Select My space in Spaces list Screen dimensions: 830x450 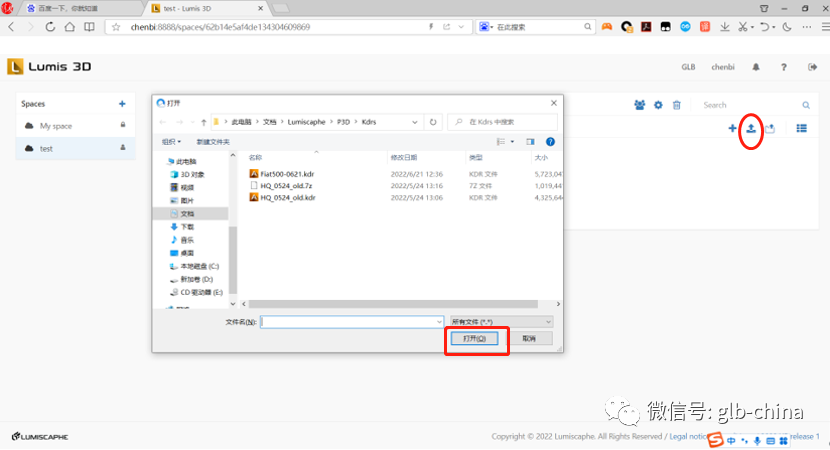[x=75, y=126]
